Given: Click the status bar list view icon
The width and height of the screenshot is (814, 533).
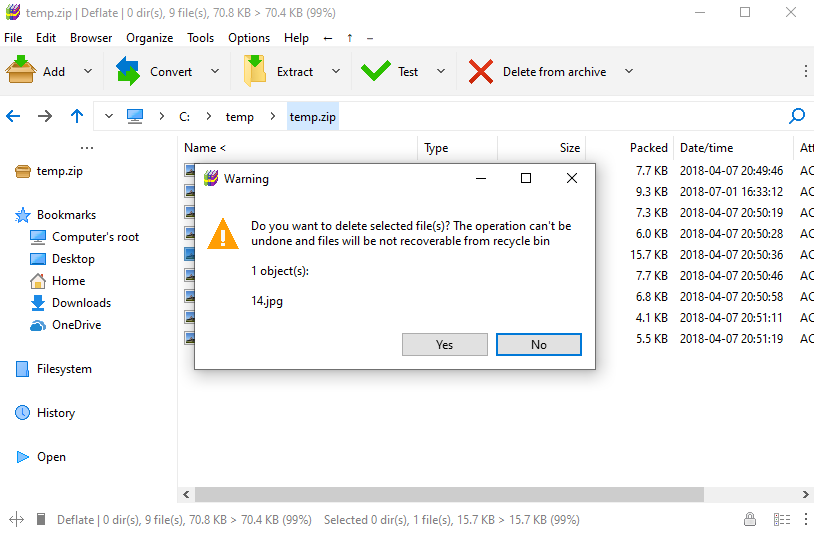Looking at the screenshot, I should pyautogui.click(x=782, y=519).
